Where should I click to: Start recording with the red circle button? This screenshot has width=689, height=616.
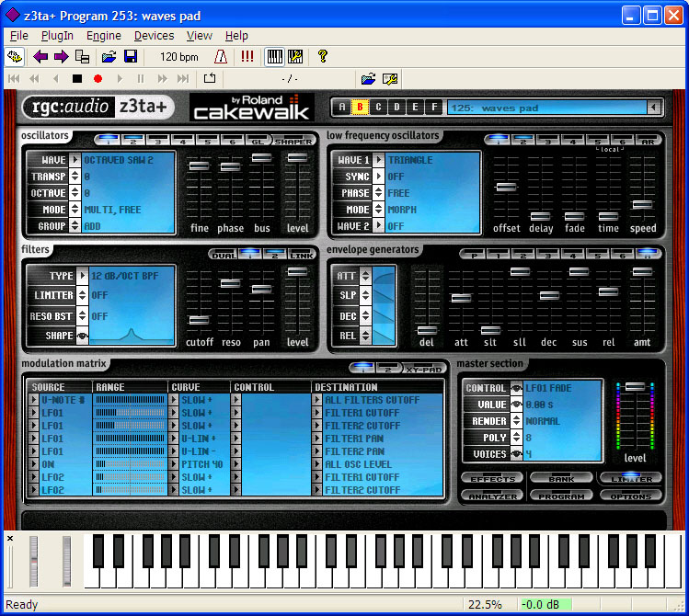[98, 78]
